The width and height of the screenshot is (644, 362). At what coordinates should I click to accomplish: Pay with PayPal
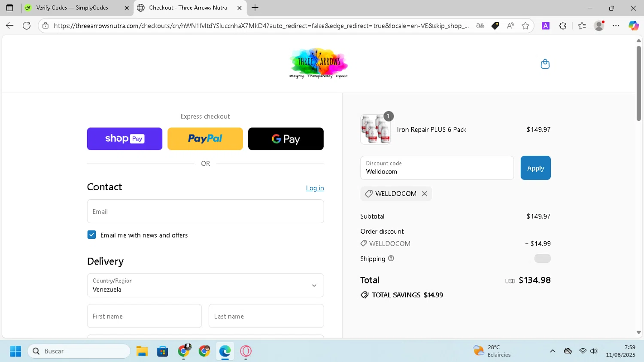point(205,139)
